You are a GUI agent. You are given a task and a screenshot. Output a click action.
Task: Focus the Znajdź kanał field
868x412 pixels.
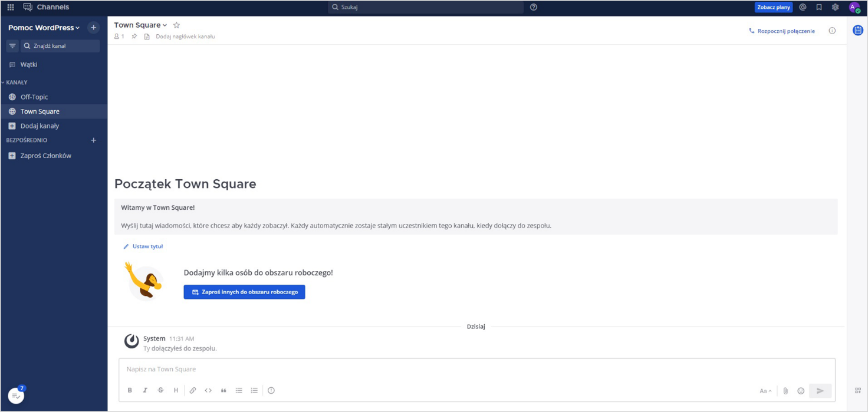coord(60,45)
